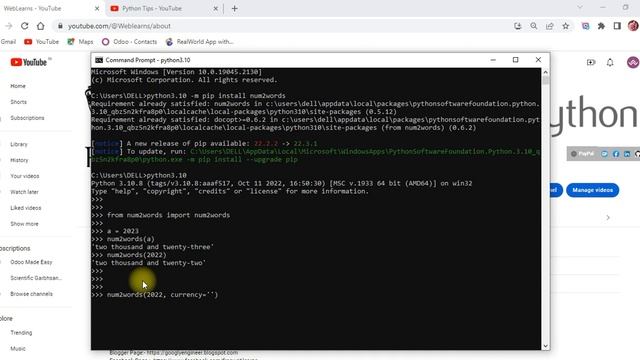Open the zoom magnifier icon in address bar
Screen dimensions: 640x360
[534, 26]
